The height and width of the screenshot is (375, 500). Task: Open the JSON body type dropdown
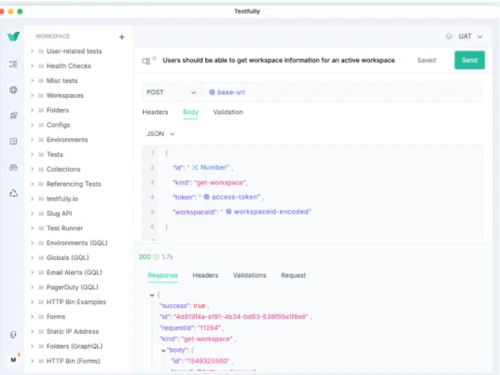tap(161, 134)
